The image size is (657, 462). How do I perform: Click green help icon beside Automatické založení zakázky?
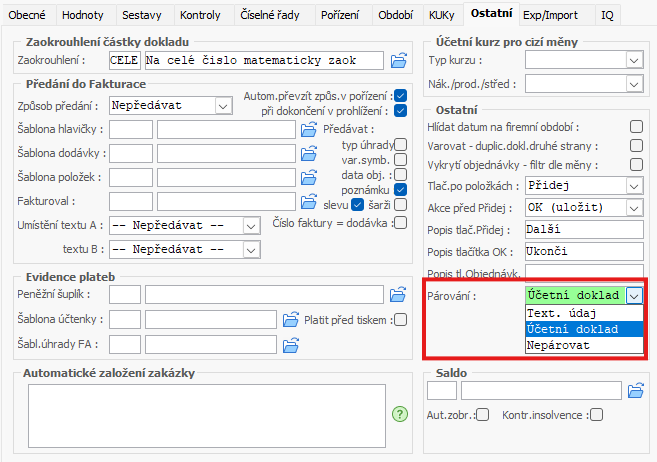coord(400,414)
